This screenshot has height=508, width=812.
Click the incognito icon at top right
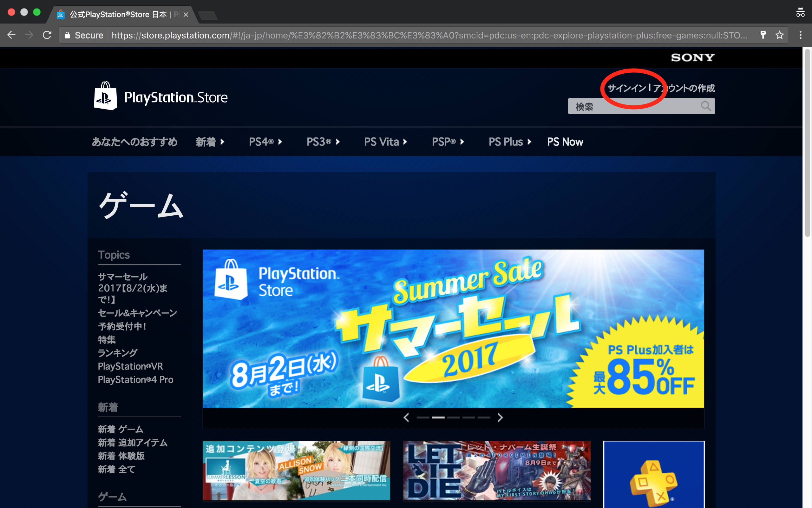point(800,12)
